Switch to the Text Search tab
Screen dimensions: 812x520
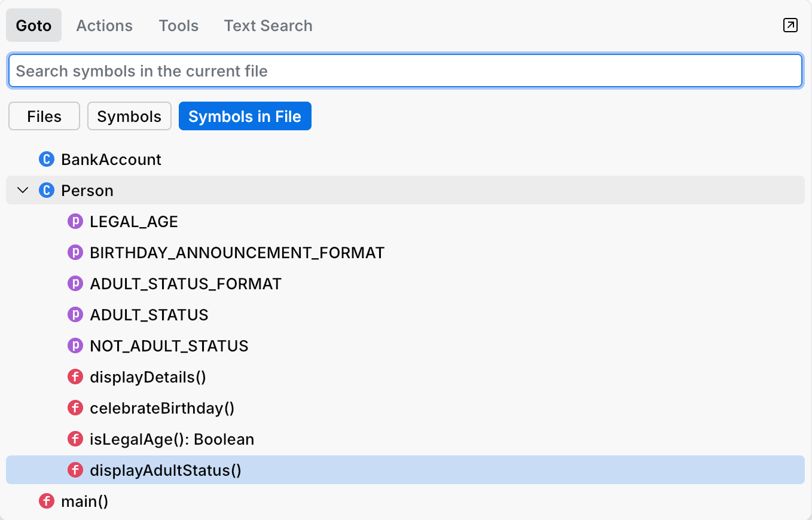(268, 25)
